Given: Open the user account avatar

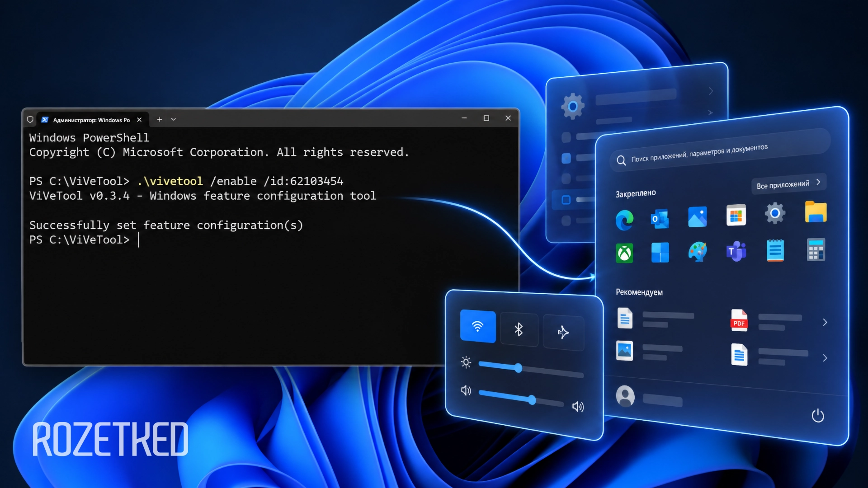Looking at the screenshot, I should point(625,396).
